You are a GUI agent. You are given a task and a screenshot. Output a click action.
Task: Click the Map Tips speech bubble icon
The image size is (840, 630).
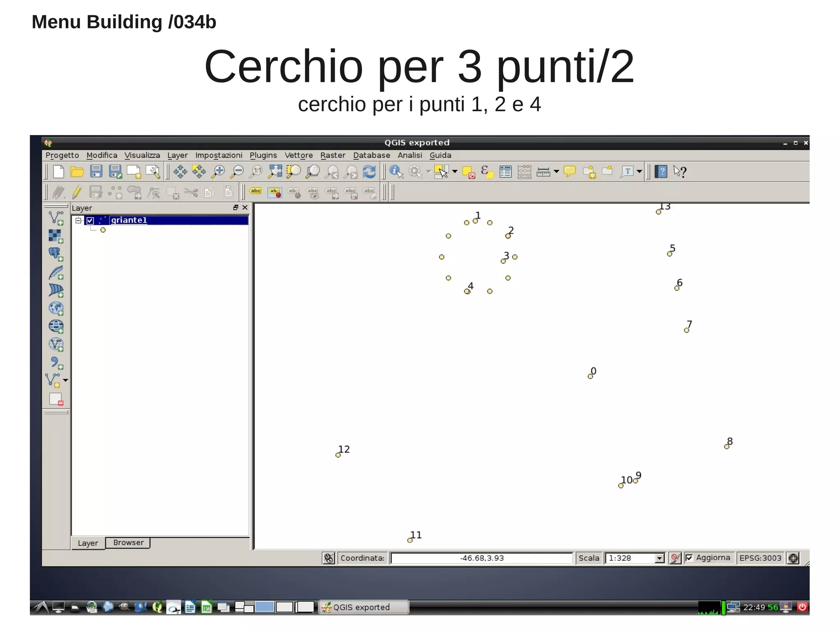(x=570, y=171)
